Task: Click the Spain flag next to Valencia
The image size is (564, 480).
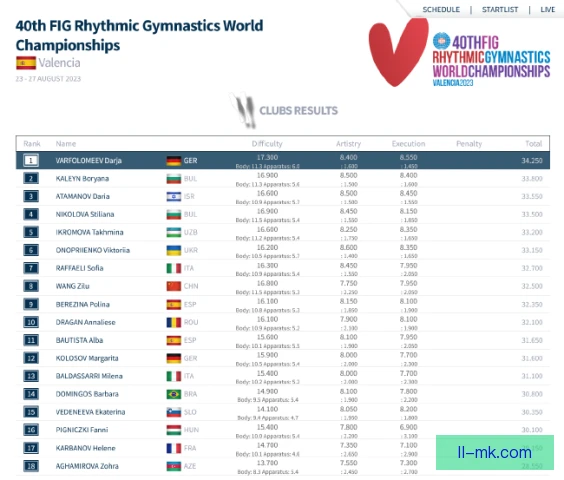Action: [x=26, y=63]
